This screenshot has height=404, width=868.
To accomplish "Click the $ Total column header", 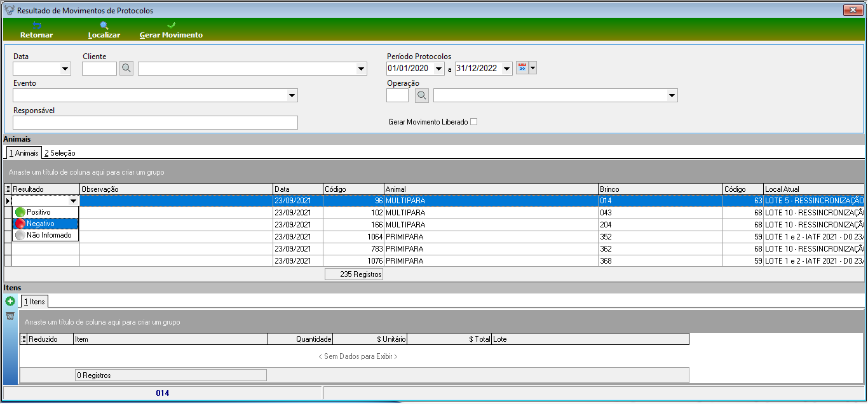I will [449, 339].
